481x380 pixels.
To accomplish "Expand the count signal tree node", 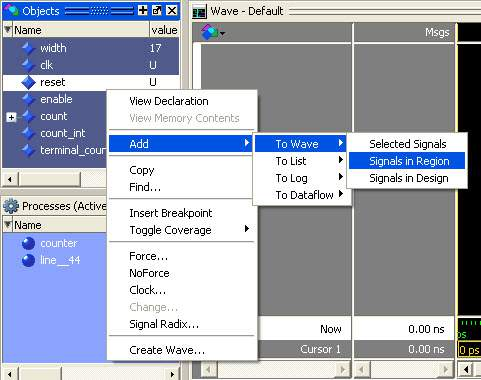I will tap(11, 117).
